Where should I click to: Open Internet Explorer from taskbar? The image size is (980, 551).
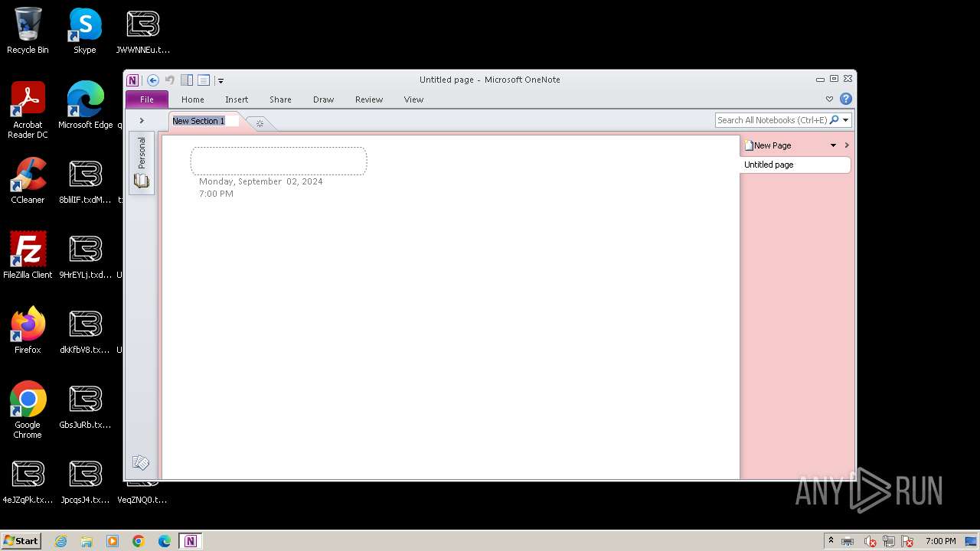(60, 541)
